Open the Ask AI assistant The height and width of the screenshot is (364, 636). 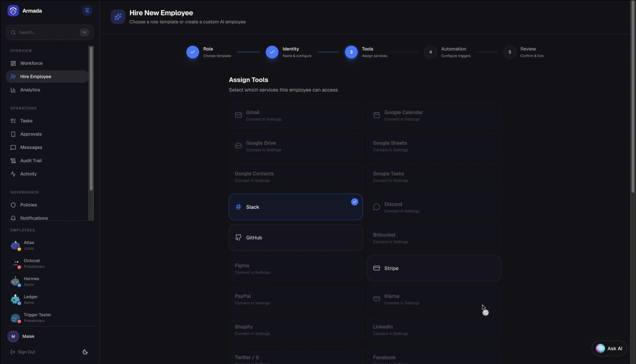(x=609, y=348)
